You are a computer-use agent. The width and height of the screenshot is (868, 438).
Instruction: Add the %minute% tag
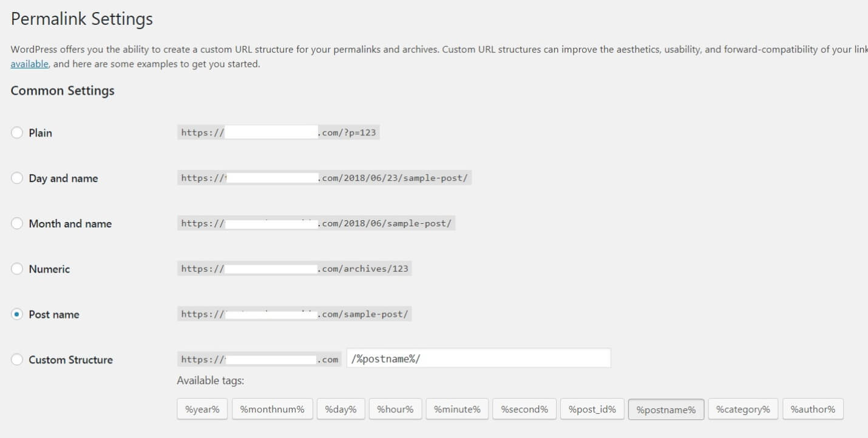click(457, 409)
